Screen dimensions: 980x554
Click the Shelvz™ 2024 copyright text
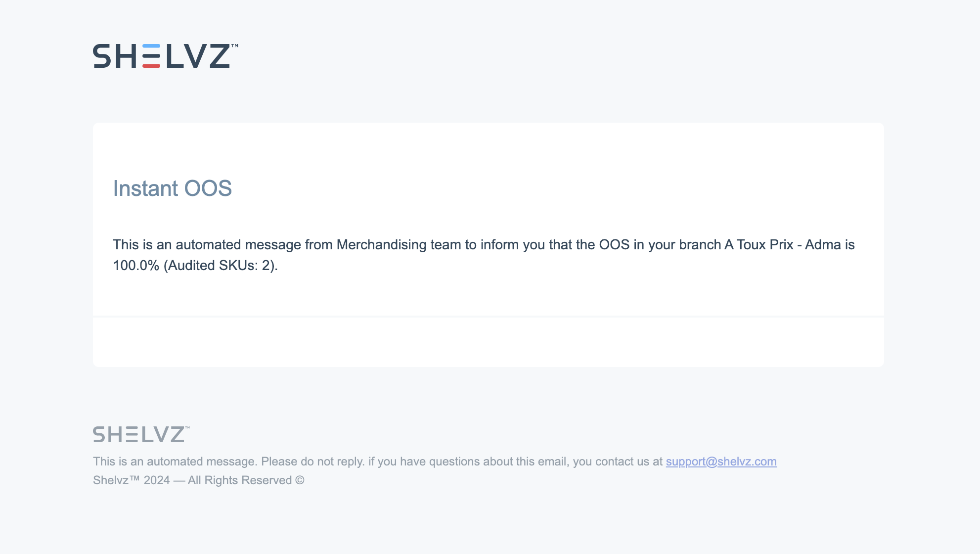131,480
